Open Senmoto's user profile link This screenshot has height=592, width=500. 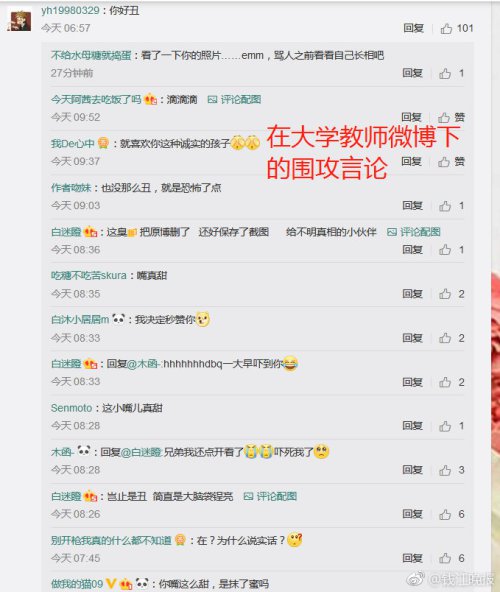71,408
